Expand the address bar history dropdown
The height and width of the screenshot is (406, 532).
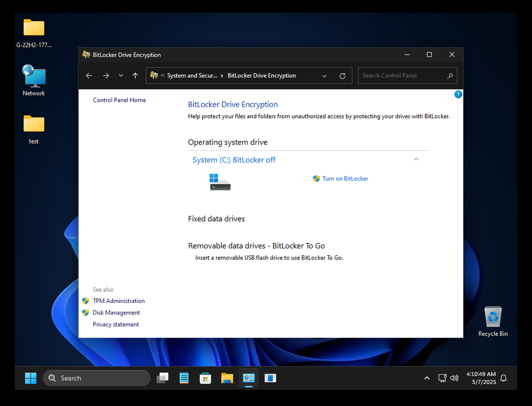pyautogui.click(x=325, y=76)
